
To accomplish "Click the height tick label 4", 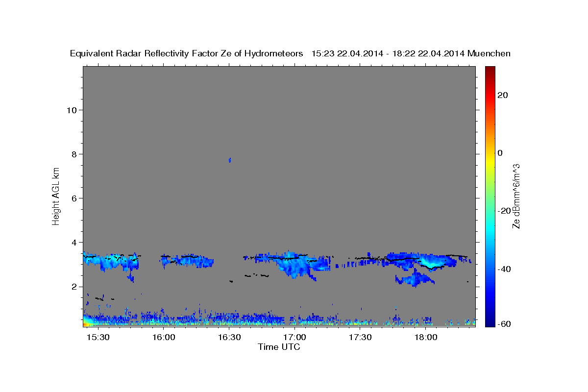I will 74,243.
